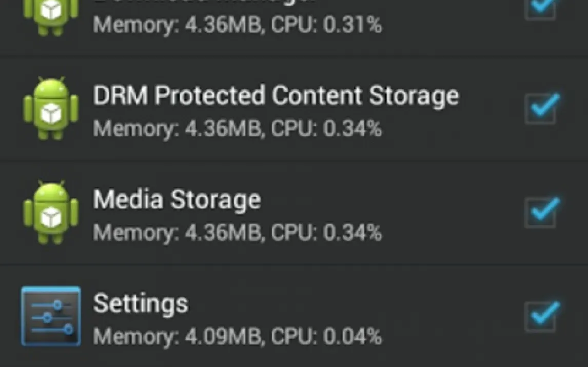
Task: Click the cut-off app title in top row
Action: (205, 3)
